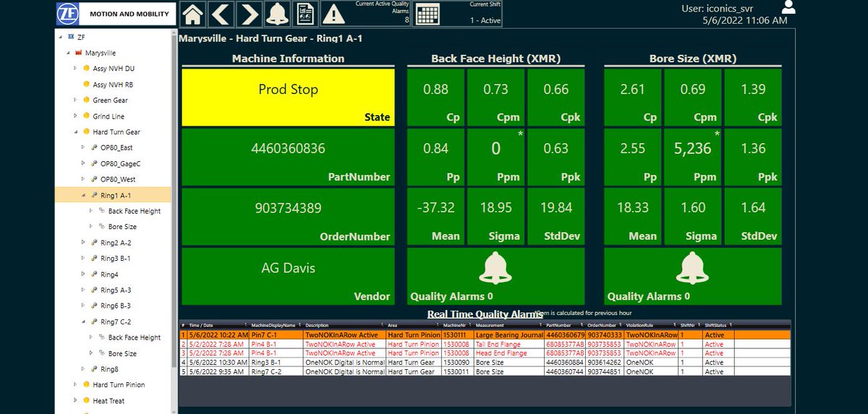
Task: Click the warning triangle quality alarms icon
Action: pos(333,14)
